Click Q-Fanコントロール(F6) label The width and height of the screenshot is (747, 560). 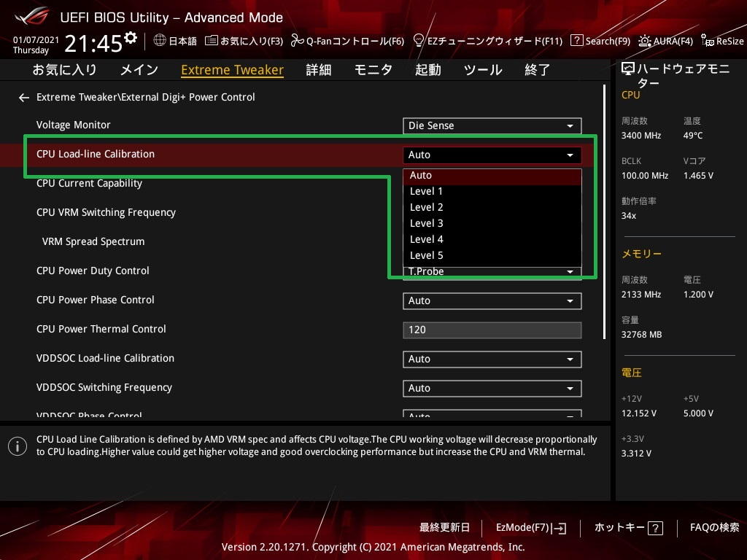pos(355,42)
